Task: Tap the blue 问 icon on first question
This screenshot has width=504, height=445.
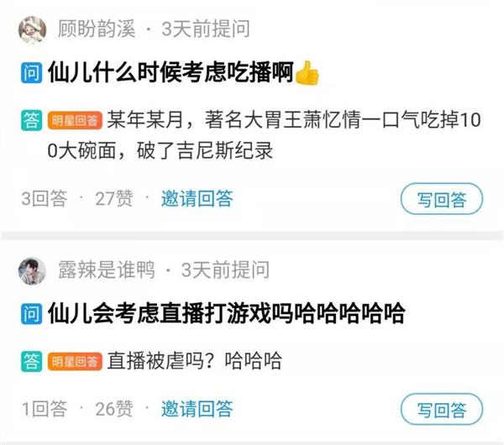Action: [32, 73]
